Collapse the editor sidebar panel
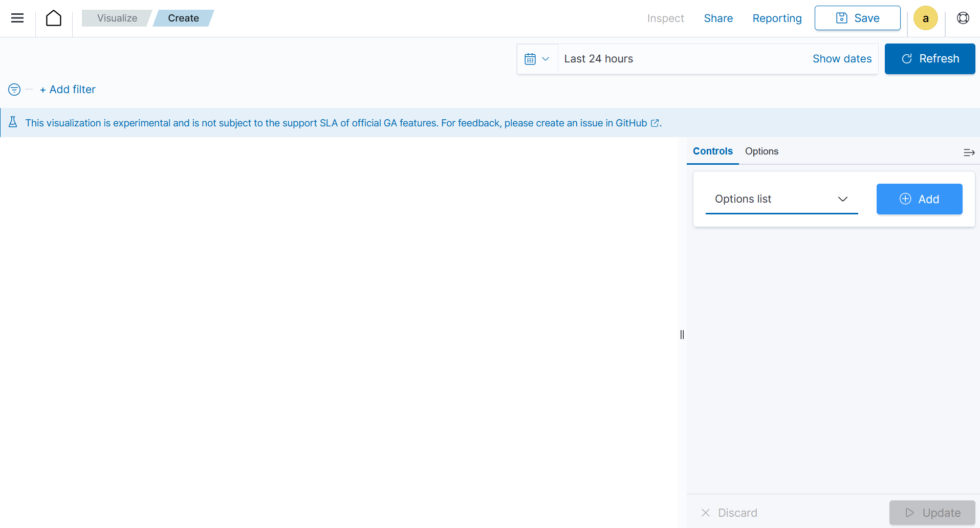980x528 pixels. (968, 152)
